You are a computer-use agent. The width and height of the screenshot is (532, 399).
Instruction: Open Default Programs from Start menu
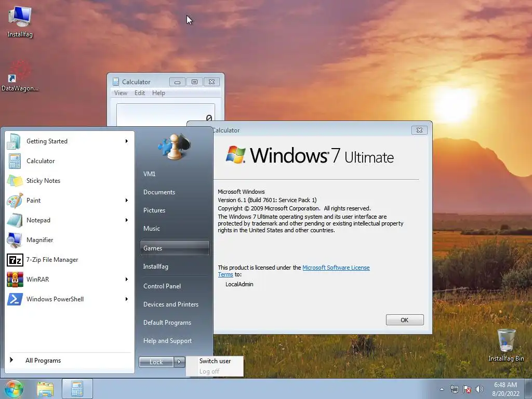(x=175, y=322)
